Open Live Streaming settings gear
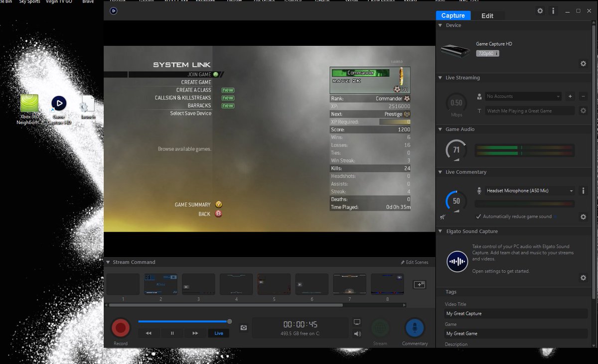598x364 pixels. click(583, 111)
